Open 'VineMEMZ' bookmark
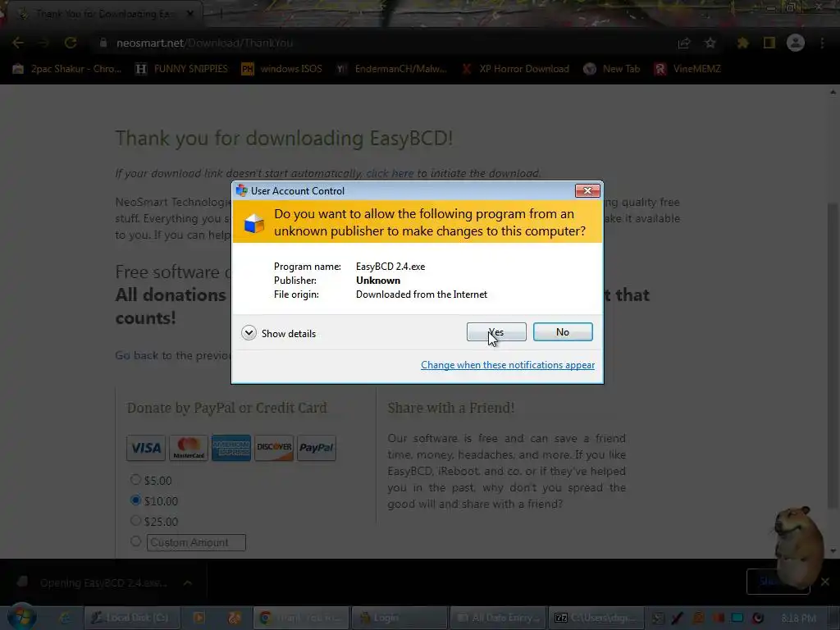The width and height of the screenshot is (840, 630). (x=688, y=69)
